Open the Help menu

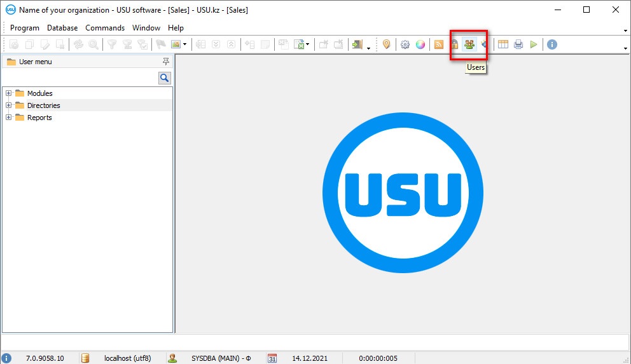click(x=176, y=28)
